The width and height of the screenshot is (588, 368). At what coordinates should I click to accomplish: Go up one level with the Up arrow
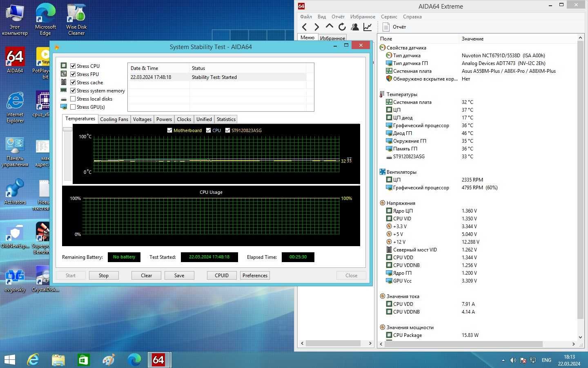coord(329,27)
